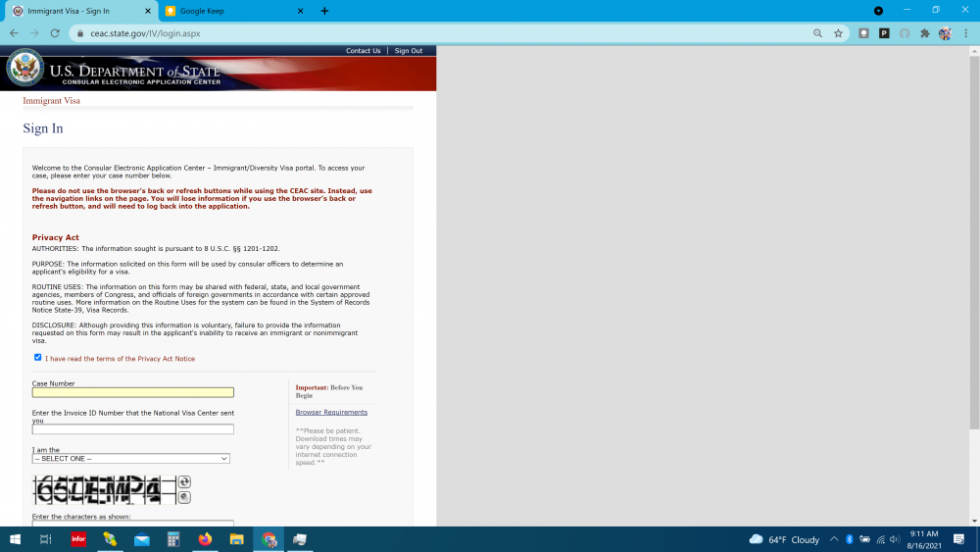Image resolution: width=980 pixels, height=552 pixels.
Task: Open Chrome three-dot menu
Action: point(965,33)
